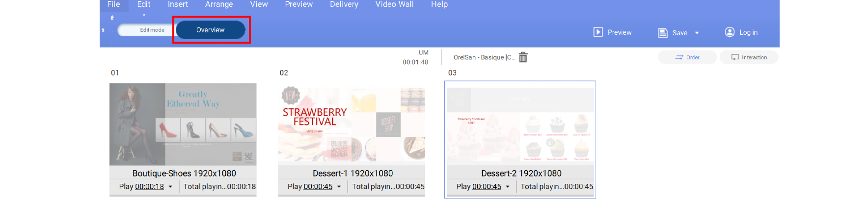
Task: Select the Boutique-Shoes page thumbnail
Action: pyautogui.click(x=183, y=124)
